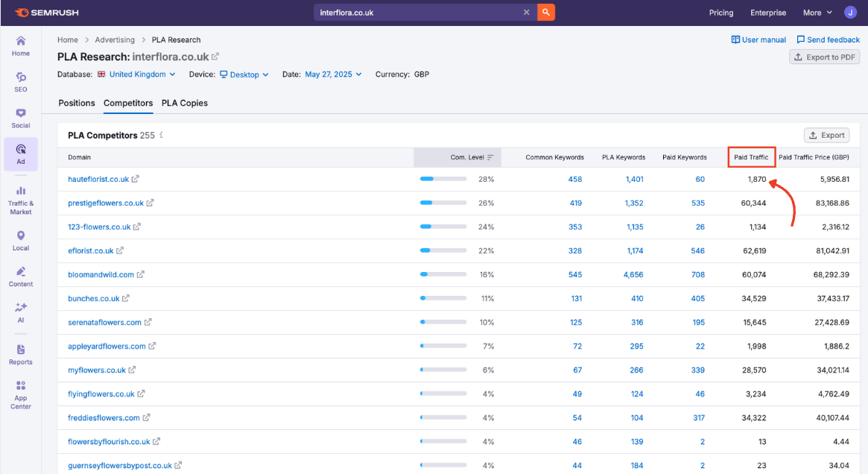This screenshot has width=868, height=474.
Task: Open the Local sidebar icon
Action: 21,241
